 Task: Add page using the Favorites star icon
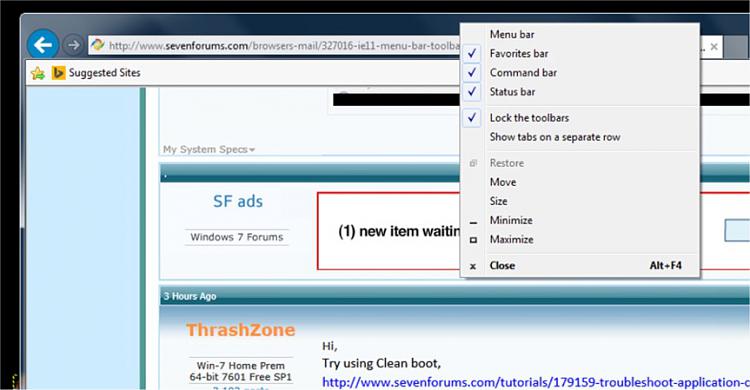click(x=37, y=73)
